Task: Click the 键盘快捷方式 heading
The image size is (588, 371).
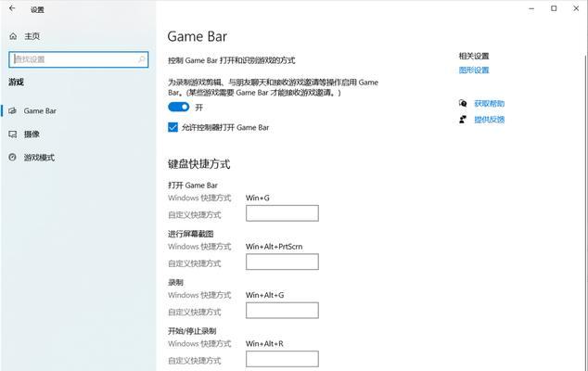Action: pos(198,164)
